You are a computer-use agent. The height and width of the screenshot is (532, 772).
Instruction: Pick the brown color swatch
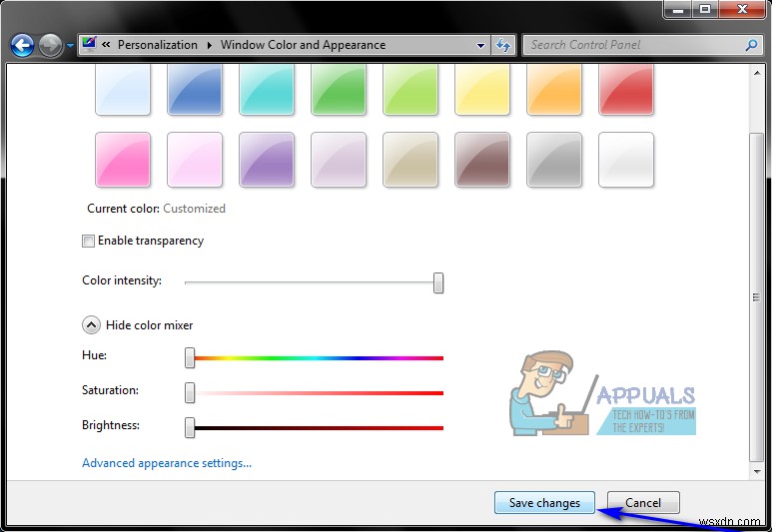482,160
